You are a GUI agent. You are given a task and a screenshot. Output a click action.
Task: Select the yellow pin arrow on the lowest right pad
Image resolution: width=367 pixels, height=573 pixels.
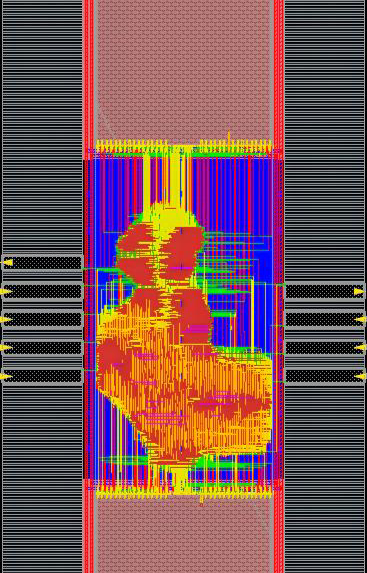coord(360,376)
